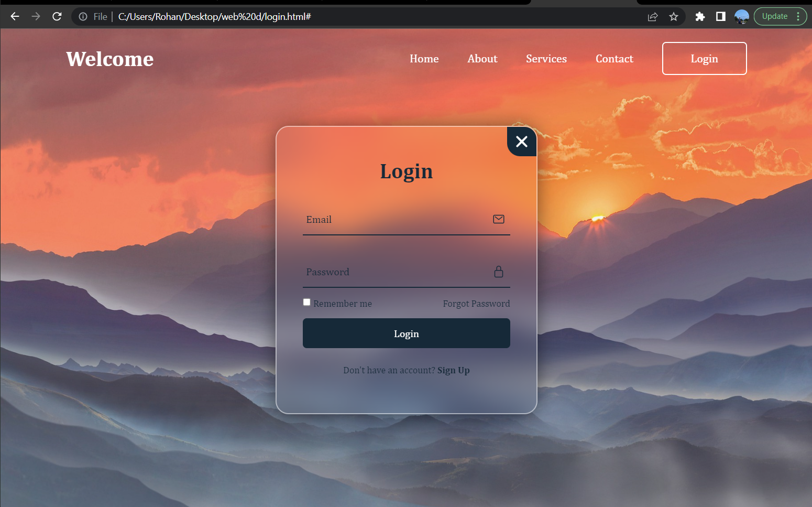
Task: Close the login popup with X icon
Action: point(521,142)
